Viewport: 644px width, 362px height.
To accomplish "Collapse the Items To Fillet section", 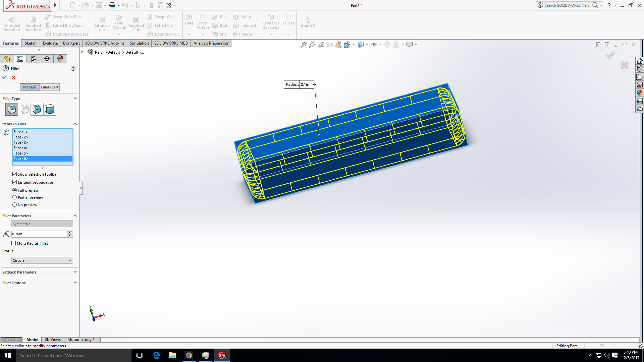I will click(75, 124).
